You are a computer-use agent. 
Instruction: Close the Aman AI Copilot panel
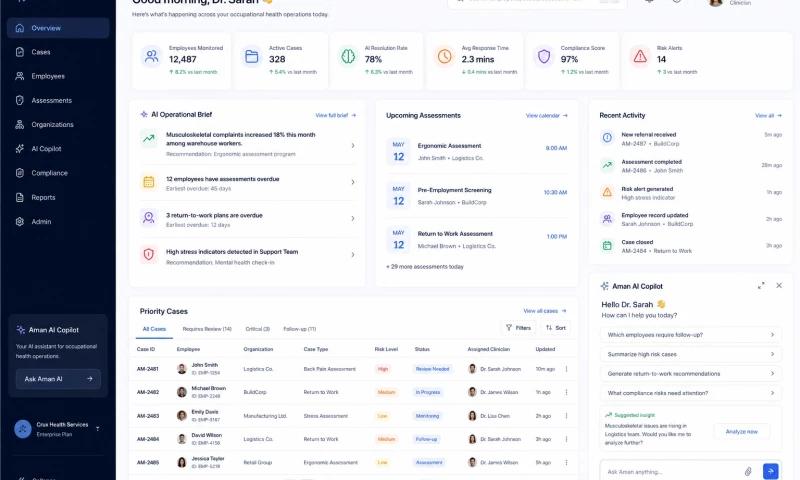pos(779,286)
